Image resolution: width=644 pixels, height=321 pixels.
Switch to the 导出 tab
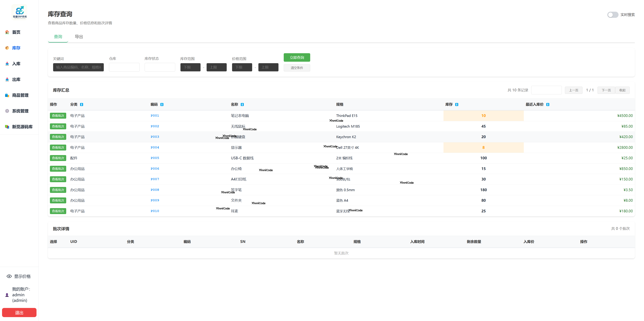pos(79,37)
